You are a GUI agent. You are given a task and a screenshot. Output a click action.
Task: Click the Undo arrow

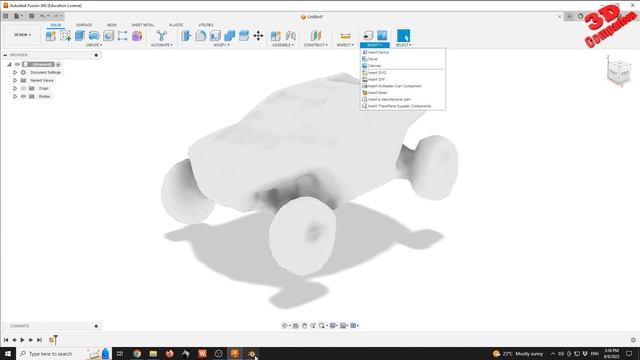click(x=42, y=16)
